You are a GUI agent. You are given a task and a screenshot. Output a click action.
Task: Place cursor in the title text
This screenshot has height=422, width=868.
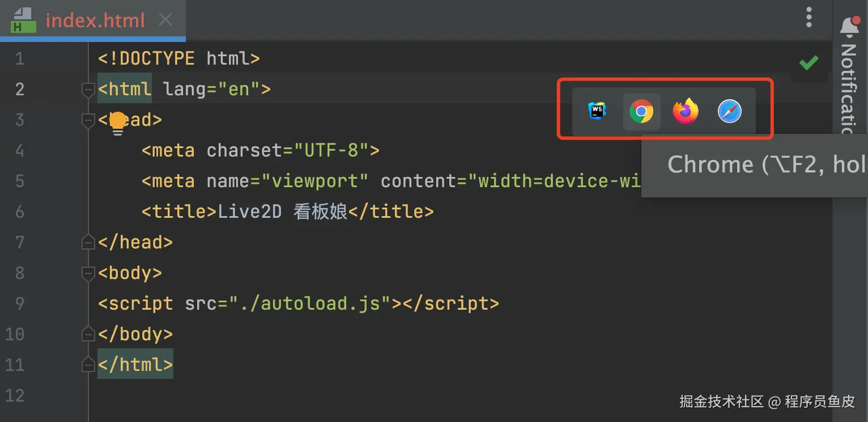(283, 212)
